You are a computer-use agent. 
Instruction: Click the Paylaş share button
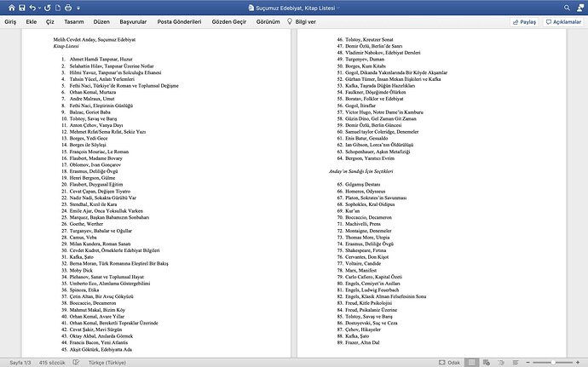524,22
